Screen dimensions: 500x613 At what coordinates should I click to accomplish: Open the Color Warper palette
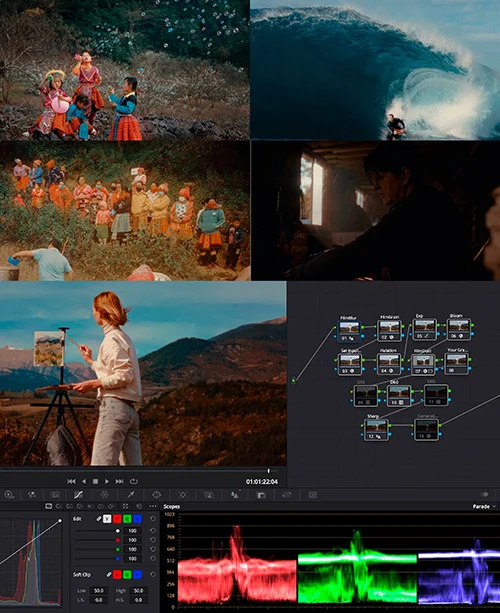coord(104,495)
